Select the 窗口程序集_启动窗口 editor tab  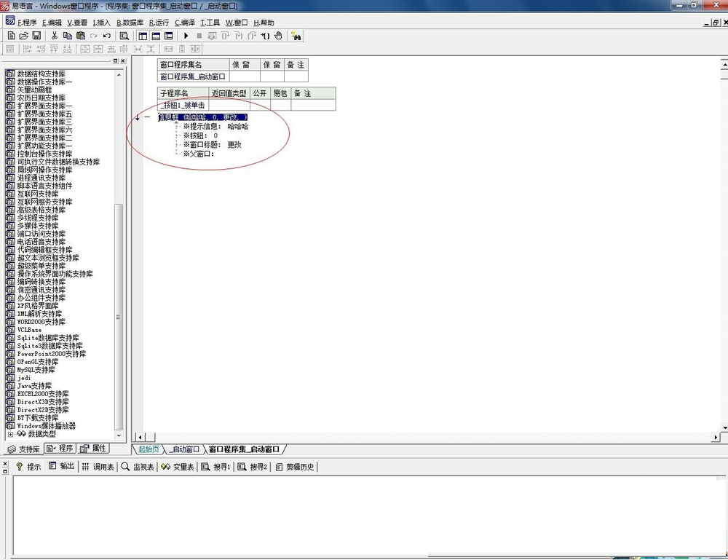[244, 449]
